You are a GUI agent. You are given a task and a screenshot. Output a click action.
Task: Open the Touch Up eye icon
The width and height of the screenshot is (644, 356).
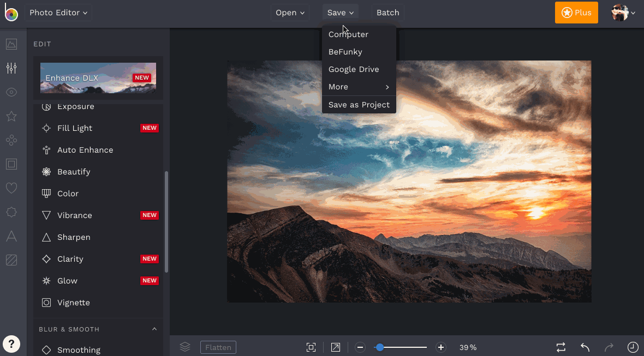tap(11, 92)
